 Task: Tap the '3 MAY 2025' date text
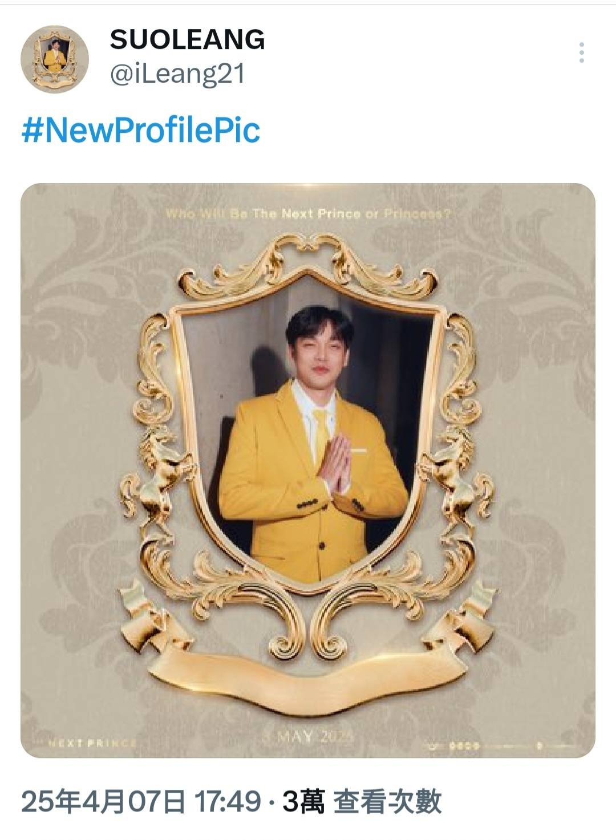point(308,736)
